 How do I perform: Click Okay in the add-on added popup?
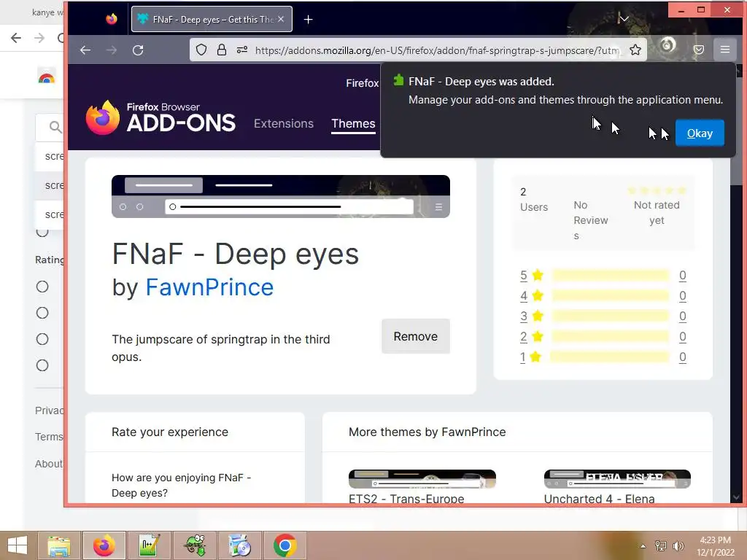(700, 133)
